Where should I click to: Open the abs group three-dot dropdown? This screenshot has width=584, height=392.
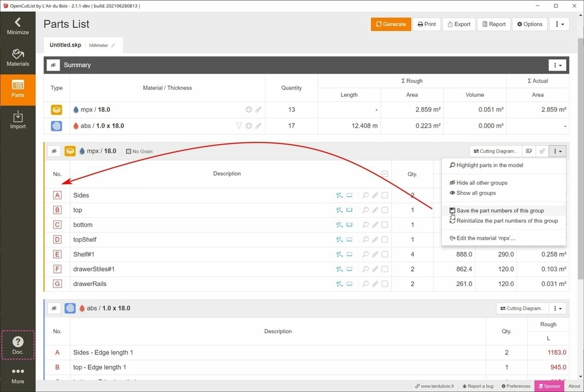[558, 308]
